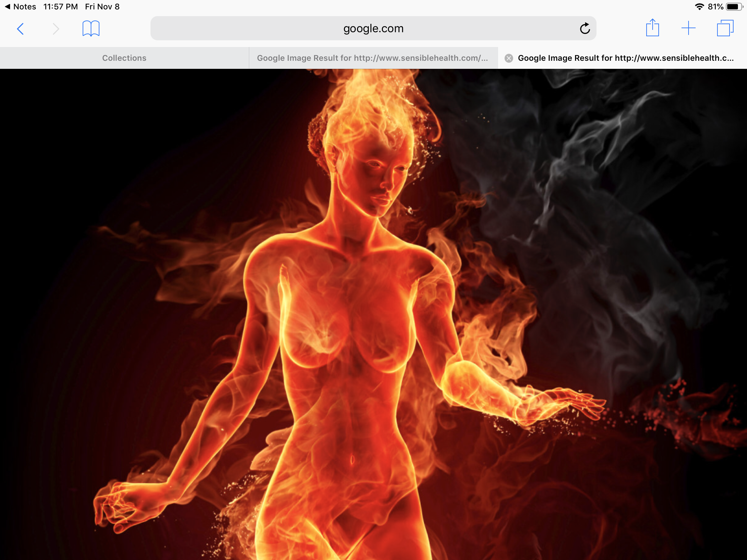This screenshot has height=560, width=747.
Task: Tap the Fri Nov 8 date
Action: (102, 7)
